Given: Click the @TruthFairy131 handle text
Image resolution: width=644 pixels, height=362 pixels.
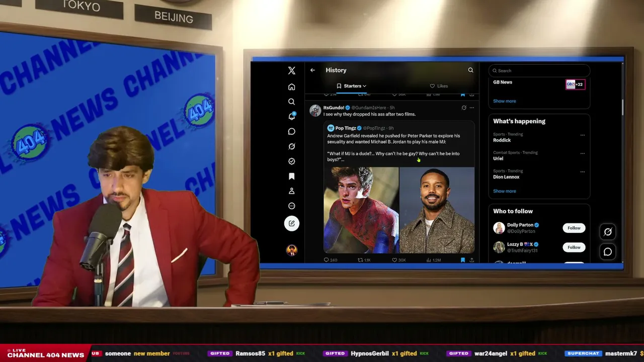Looking at the screenshot, I should (522, 250).
